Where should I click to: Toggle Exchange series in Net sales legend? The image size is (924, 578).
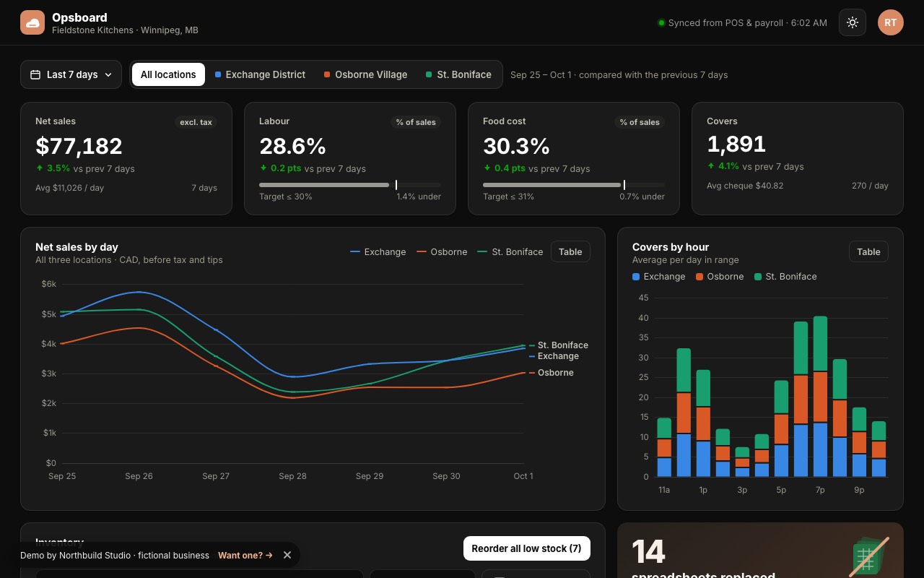378,251
